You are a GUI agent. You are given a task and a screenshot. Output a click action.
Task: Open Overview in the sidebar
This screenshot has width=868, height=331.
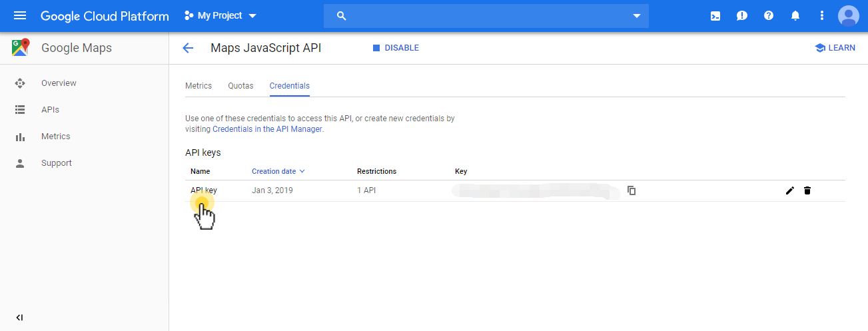[x=59, y=83]
